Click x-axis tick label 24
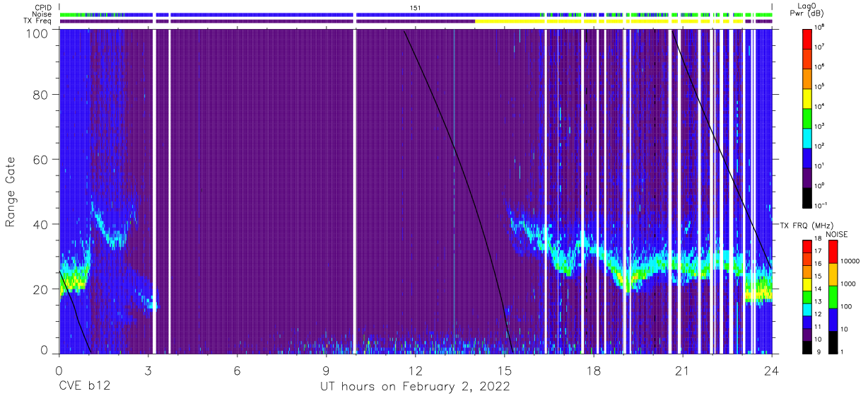Screen dimensions: 868x401 pos(772,370)
